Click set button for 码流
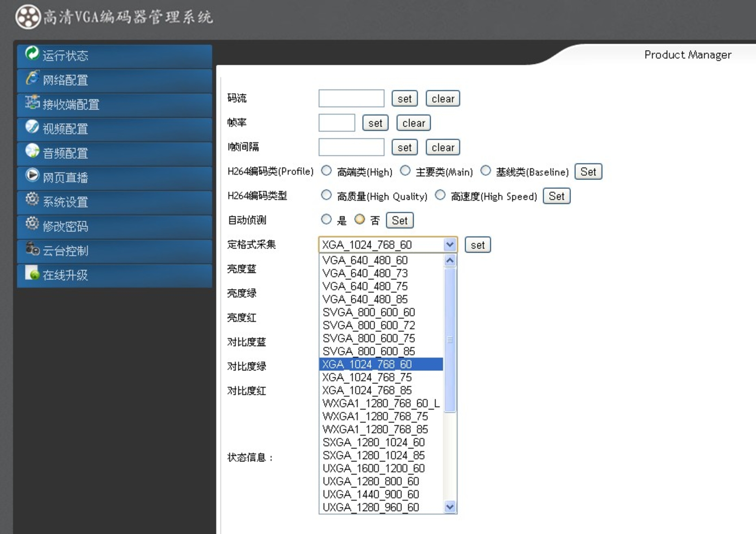This screenshot has width=756, height=534. (x=404, y=98)
